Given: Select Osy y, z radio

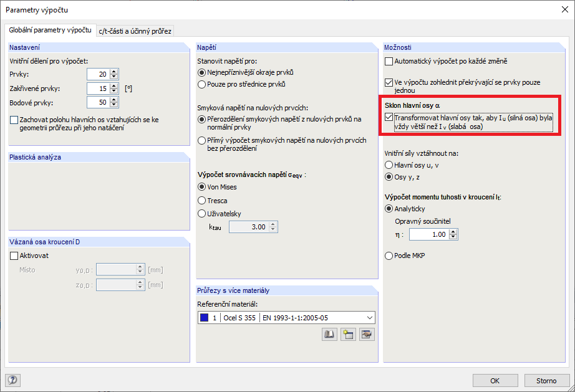Looking at the screenshot, I should 389,177.
